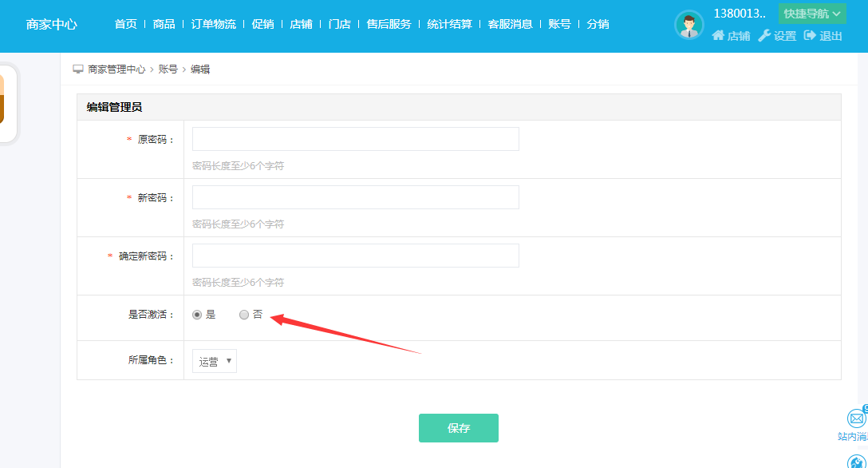
Task: Open 站内消息 envelope icon
Action: pyautogui.click(x=856, y=418)
